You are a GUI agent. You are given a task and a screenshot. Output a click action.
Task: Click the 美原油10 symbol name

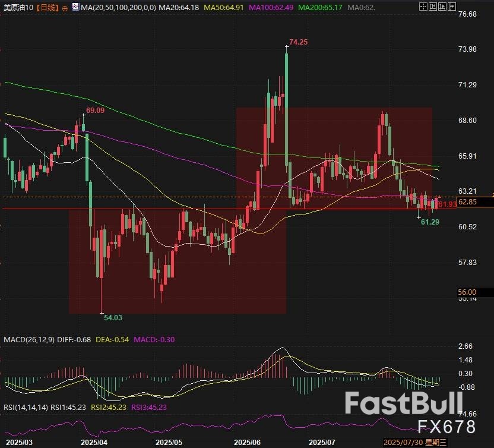pos(18,8)
